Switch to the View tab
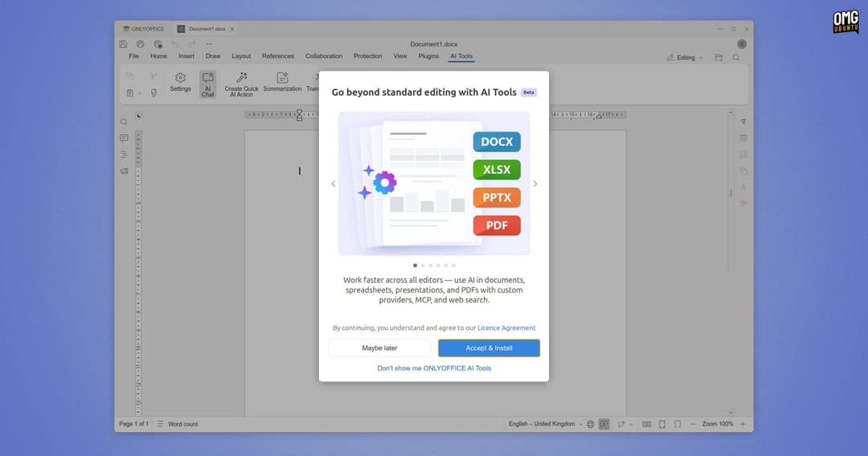Image resolution: width=868 pixels, height=456 pixels. 400,56
